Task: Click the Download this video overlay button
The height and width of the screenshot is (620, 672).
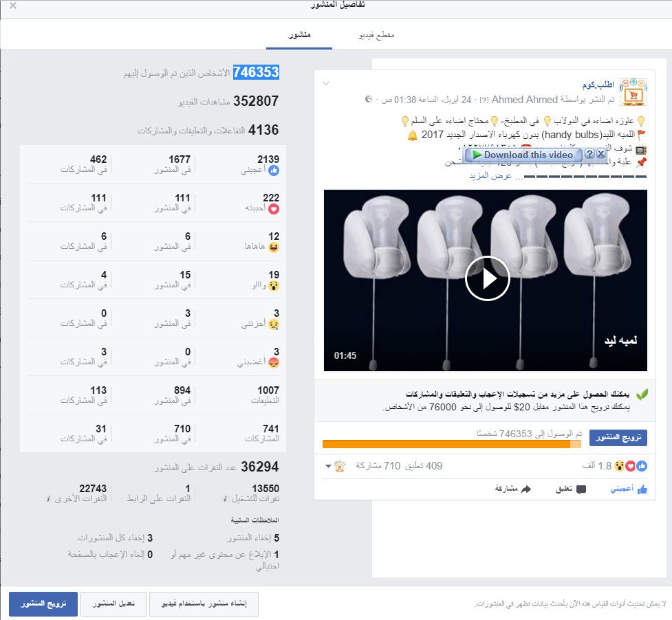Action: [x=523, y=155]
